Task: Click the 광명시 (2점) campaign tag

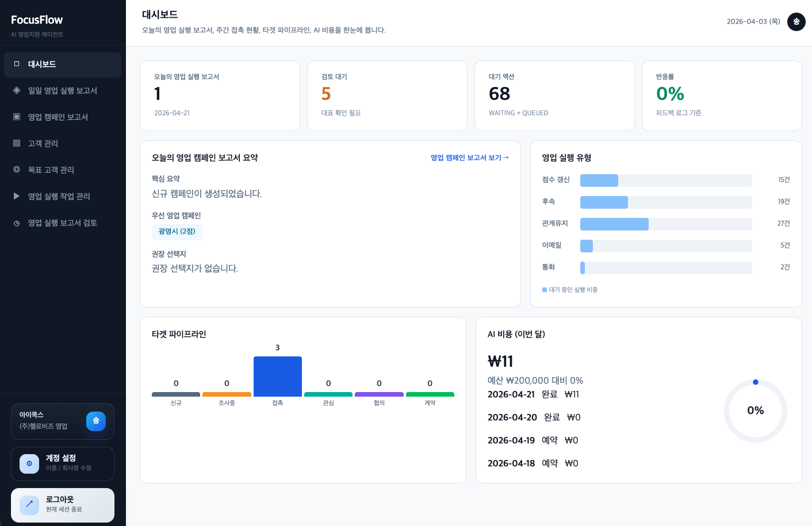Action: click(177, 231)
